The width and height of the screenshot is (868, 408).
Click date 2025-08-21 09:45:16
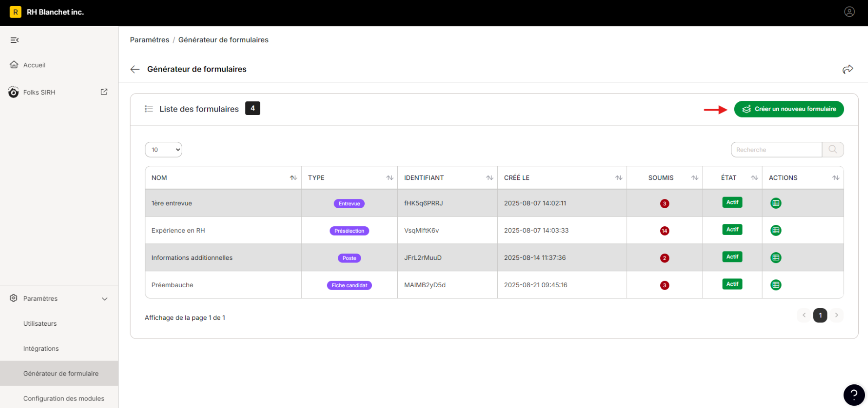click(536, 285)
